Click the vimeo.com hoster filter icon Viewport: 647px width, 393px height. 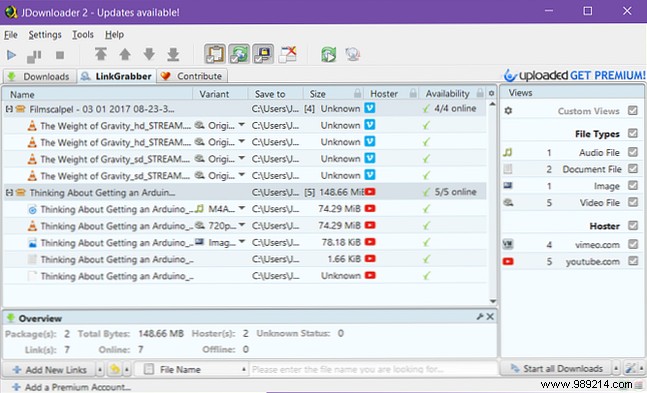[508, 244]
